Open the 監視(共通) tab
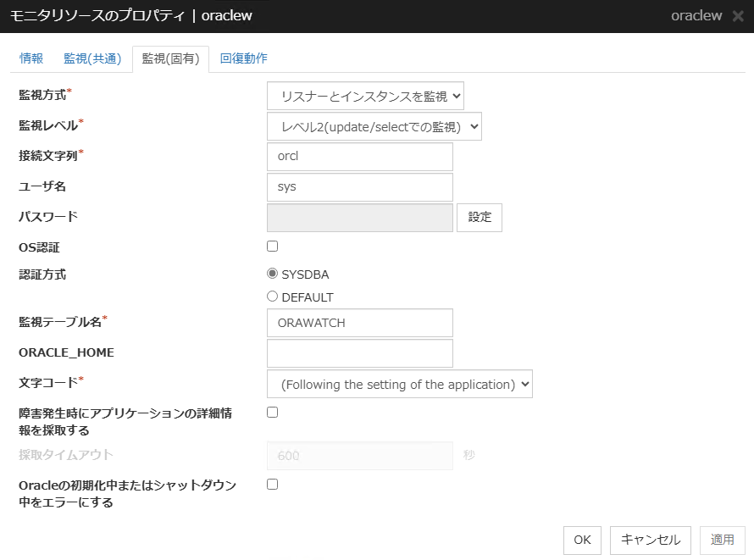This screenshot has height=560, width=754. 91,58
